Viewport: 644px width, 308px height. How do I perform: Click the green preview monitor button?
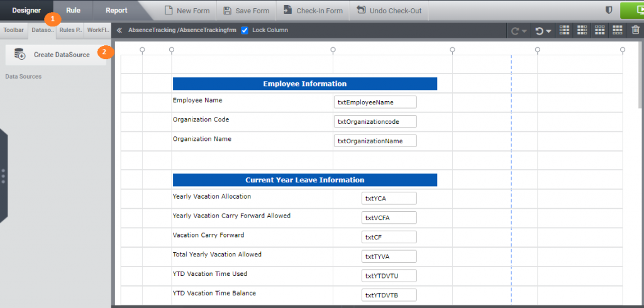[632, 11]
